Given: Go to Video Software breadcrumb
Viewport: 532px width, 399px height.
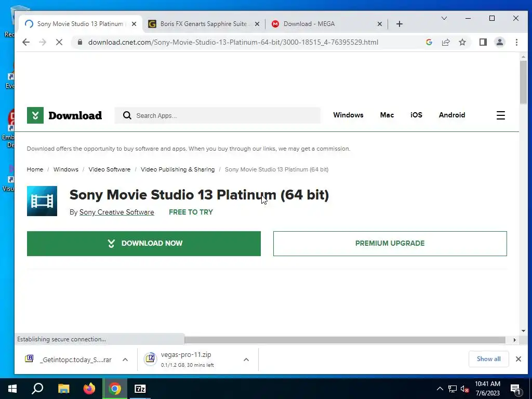Looking at the screenshot, I should point(109,169).
